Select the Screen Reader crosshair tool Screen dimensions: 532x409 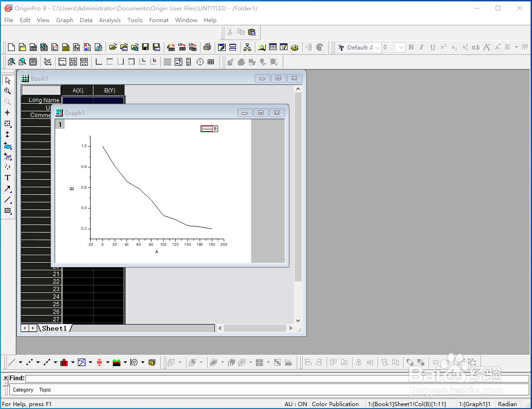click(x=8, y=113)
